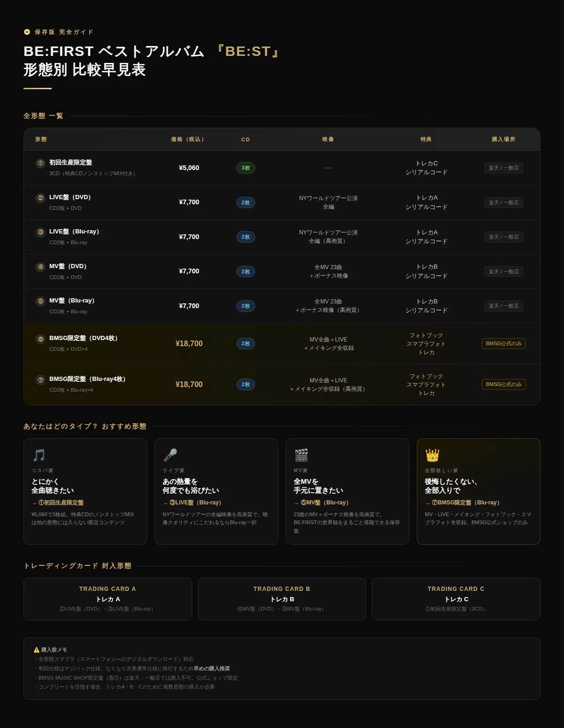Click the ¥5,060 price cell

(189, 168)
